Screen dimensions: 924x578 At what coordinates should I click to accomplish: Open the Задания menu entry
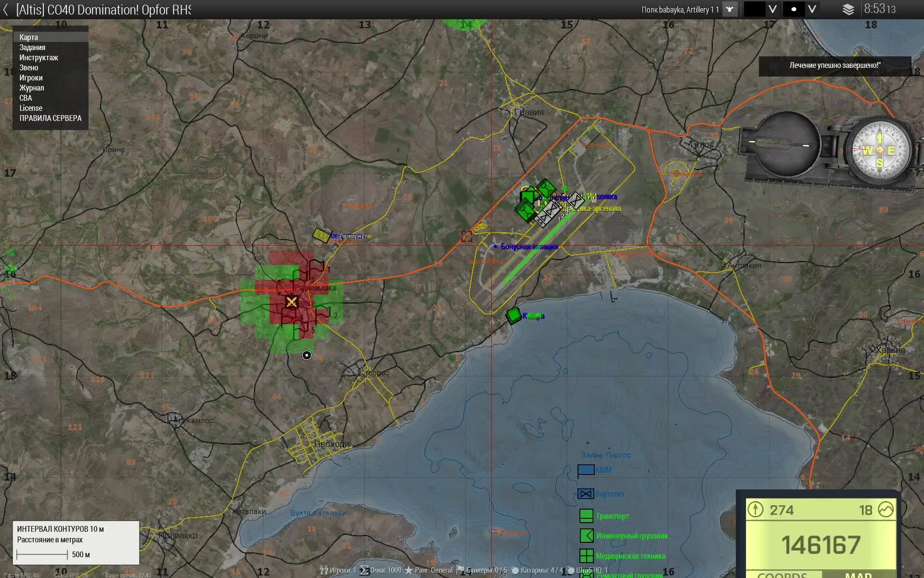pos(51,47)
